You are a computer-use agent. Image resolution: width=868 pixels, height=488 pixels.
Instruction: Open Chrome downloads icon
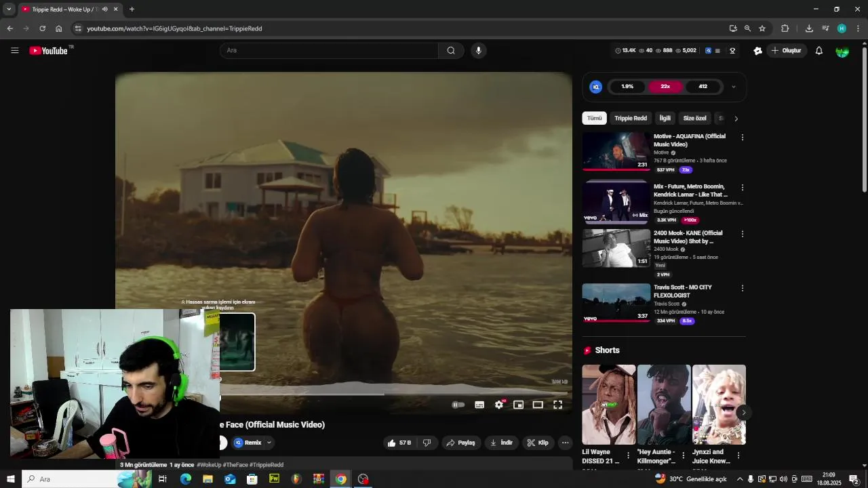click(809, 28)
